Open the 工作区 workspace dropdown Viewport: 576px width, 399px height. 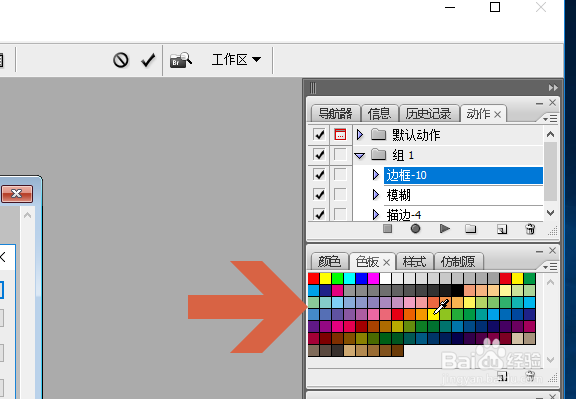pos(236,60)
